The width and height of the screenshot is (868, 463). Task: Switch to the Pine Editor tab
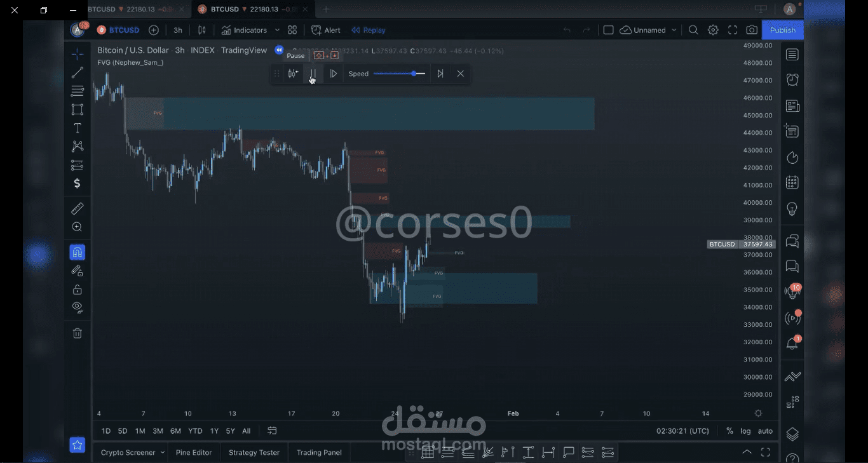coord(194,452)
